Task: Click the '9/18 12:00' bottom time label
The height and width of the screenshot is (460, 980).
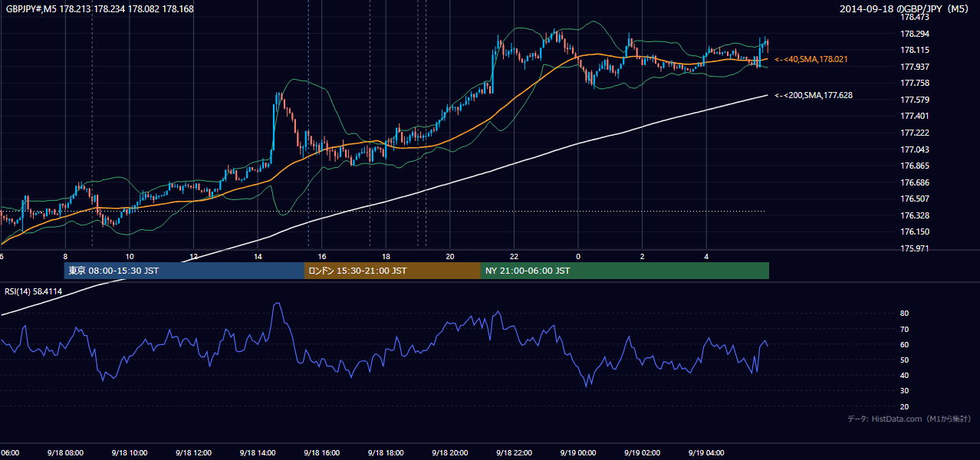Action: (x=192, y=452)
